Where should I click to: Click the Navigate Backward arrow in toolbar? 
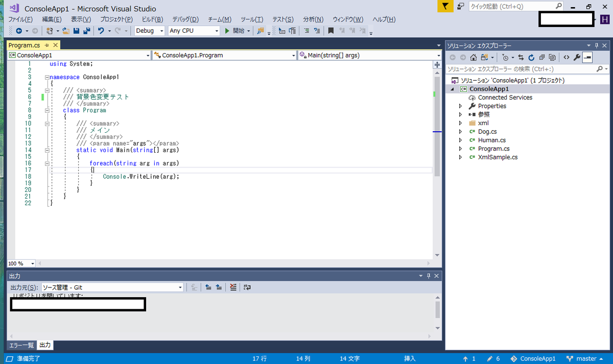coord(18,31)
